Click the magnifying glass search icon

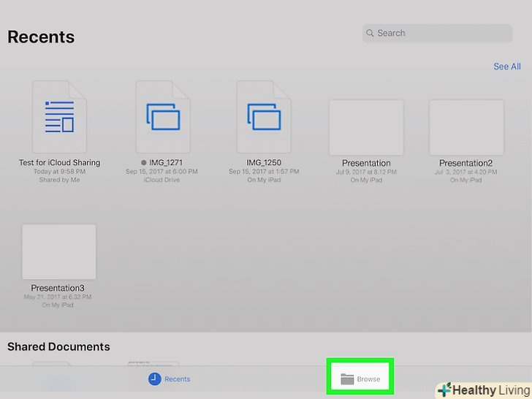coord(370,33)
